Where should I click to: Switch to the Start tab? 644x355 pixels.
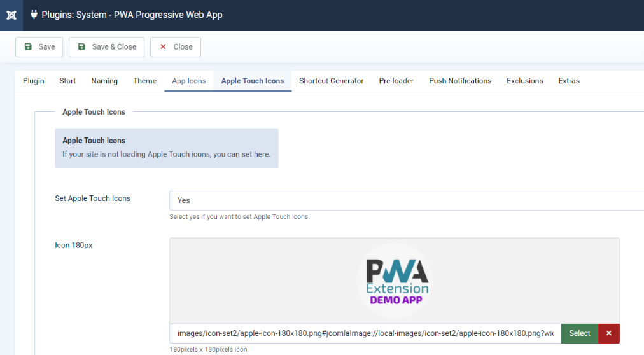(x=67, y=81)
